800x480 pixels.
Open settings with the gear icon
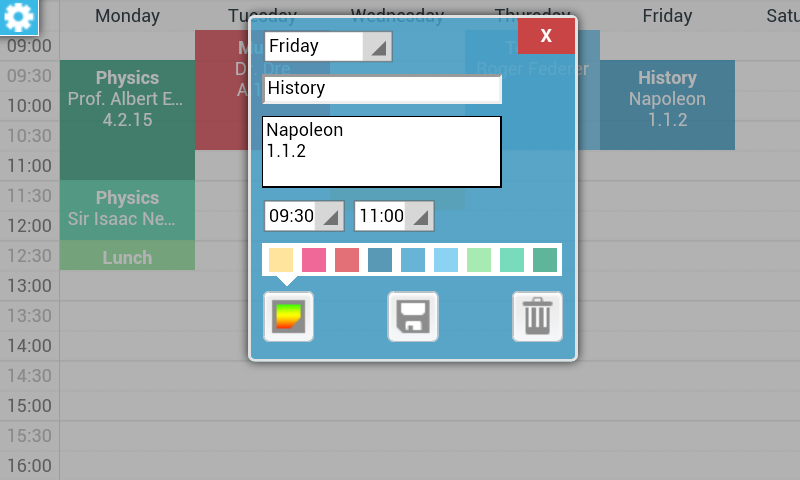19,17
